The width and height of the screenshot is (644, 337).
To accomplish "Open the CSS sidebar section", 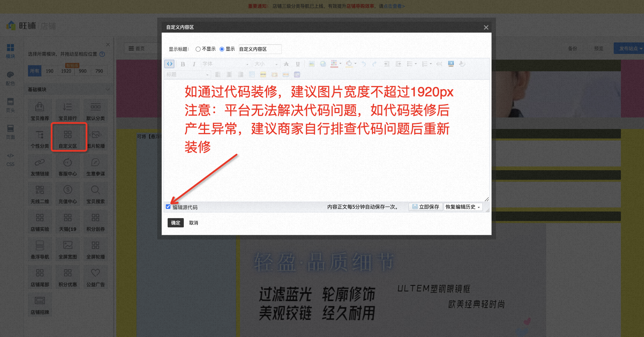I will tap(10, 160).
